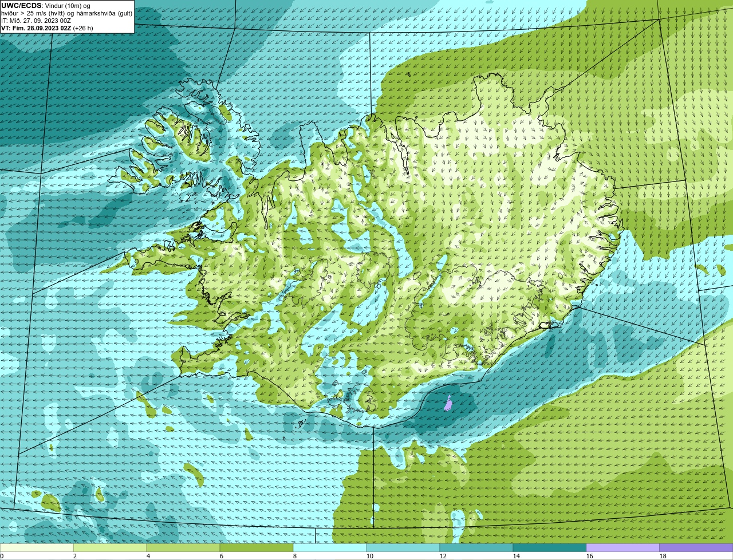733x560 pixels.
Task: Click the lavender 16–18 m/s legend swatch
Action: click(623, 548)
